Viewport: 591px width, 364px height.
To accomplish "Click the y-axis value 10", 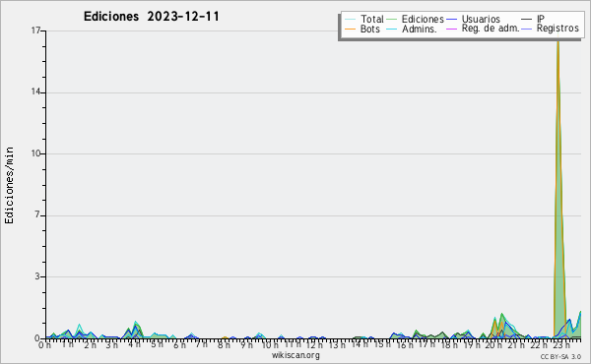I will coord(35,153).
